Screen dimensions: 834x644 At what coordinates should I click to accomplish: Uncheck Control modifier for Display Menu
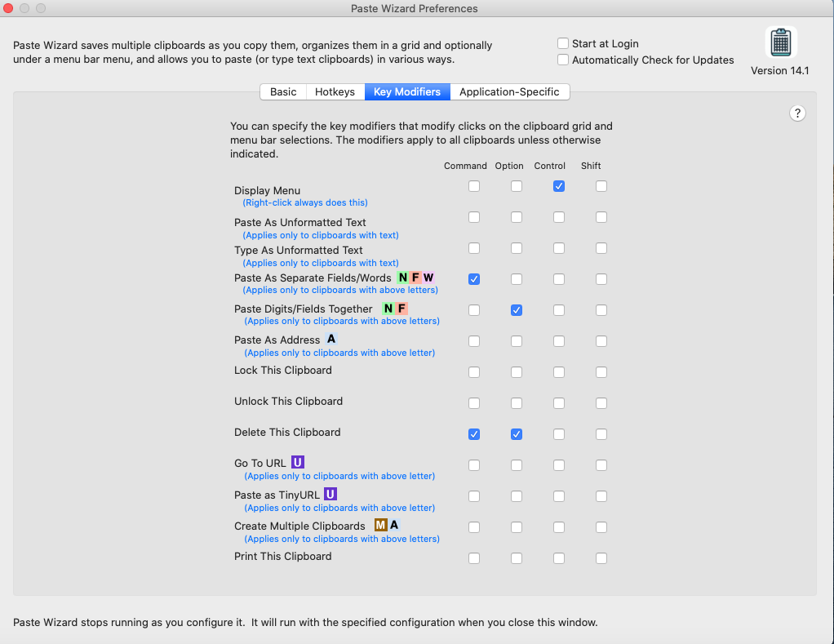(x=559, y=186)
